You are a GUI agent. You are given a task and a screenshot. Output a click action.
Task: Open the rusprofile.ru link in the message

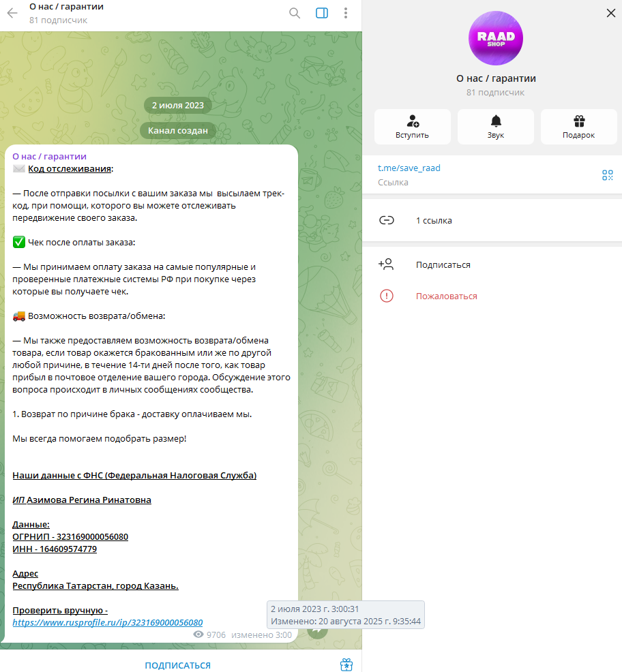pos(108,622)
